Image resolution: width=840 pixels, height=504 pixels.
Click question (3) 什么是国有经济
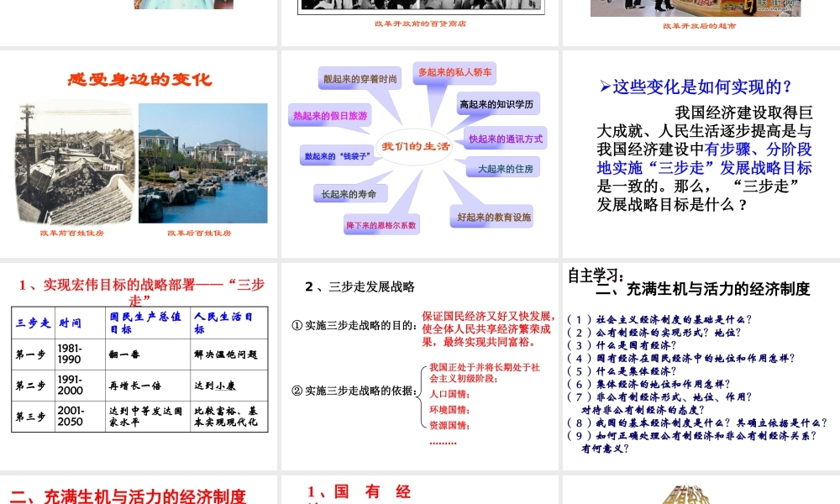622,345
